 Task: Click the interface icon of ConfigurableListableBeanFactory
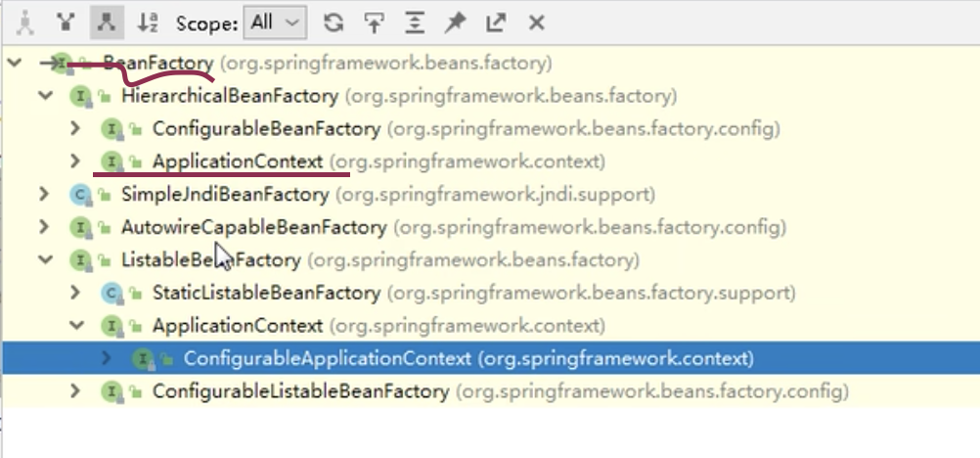[111, 391]
